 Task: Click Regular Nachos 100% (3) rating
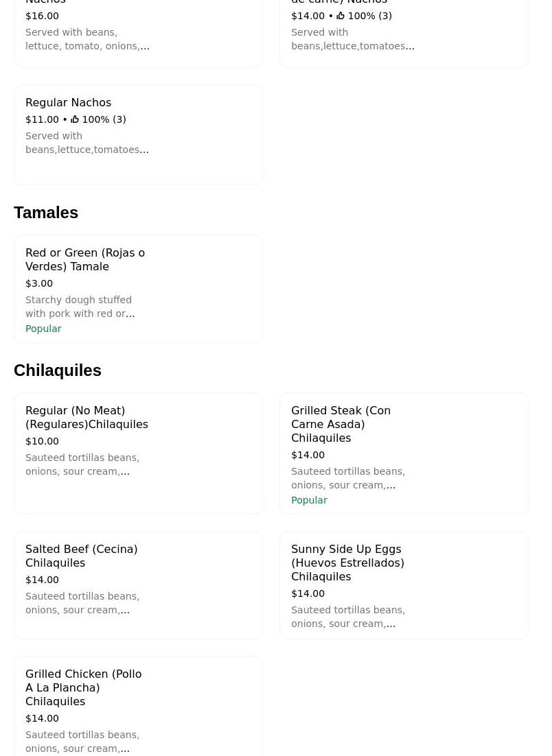click(x=104, y=119)
